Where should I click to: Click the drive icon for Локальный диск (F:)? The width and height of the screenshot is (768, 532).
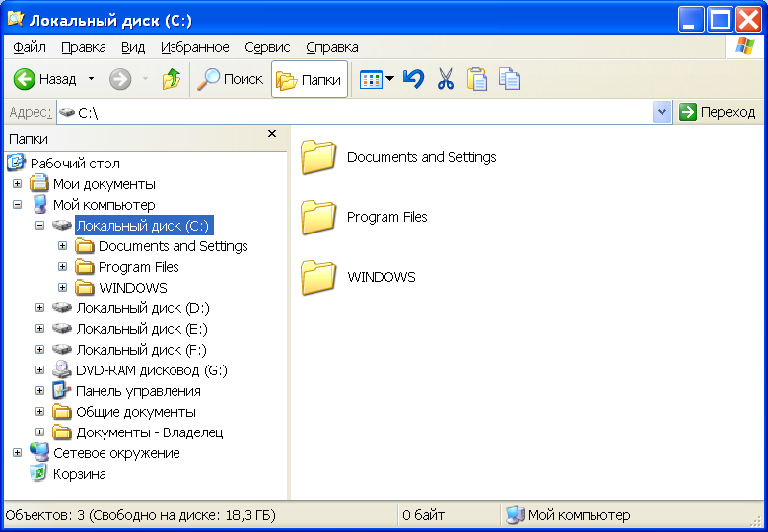pos(62,350)
